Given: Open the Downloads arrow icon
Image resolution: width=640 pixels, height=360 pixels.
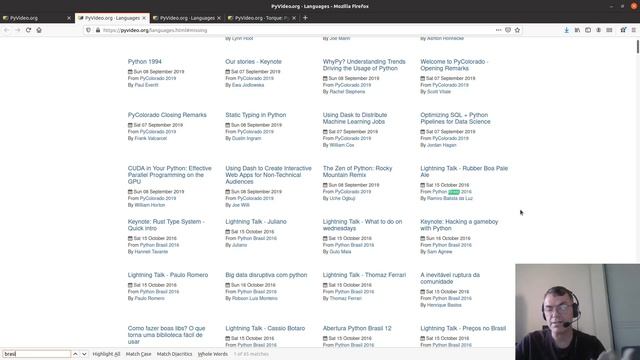Looking at the screenshot, I should [567, 30].
